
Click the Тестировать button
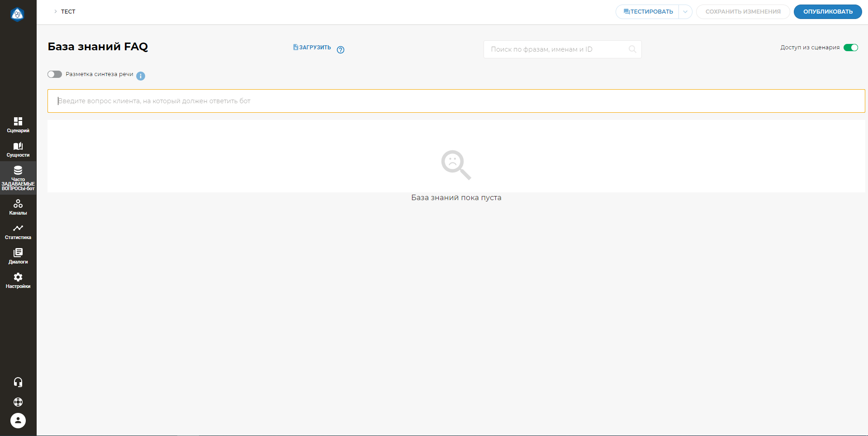[648, 12]
